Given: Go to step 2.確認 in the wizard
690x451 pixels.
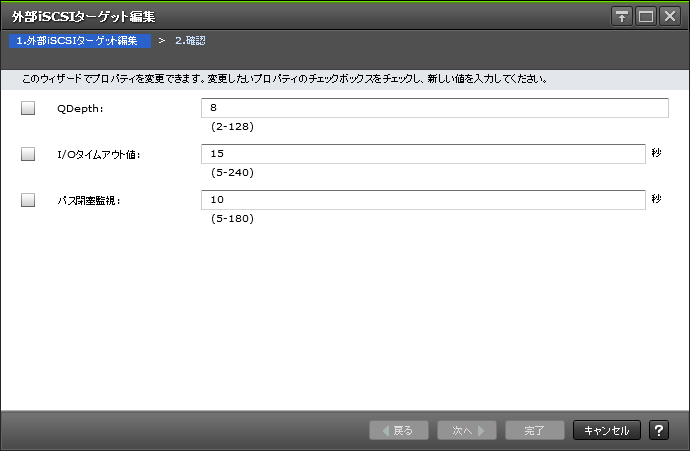Looking at the screenshot, I should [190, 40].
